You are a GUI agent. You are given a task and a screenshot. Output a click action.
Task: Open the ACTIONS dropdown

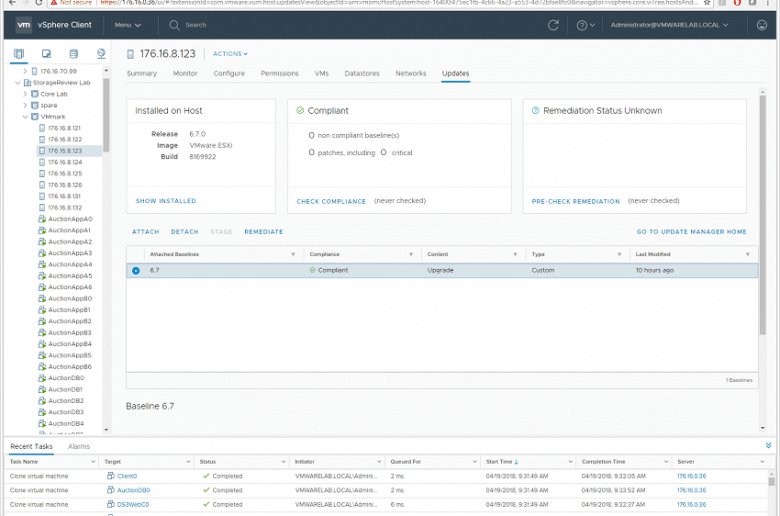click(x=230, y=54)
